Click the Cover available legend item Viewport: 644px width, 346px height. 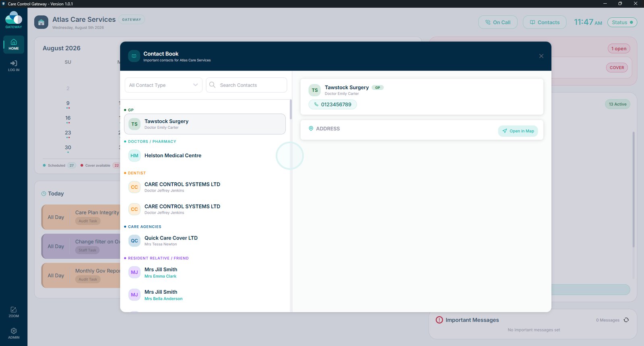coord(100,165)
